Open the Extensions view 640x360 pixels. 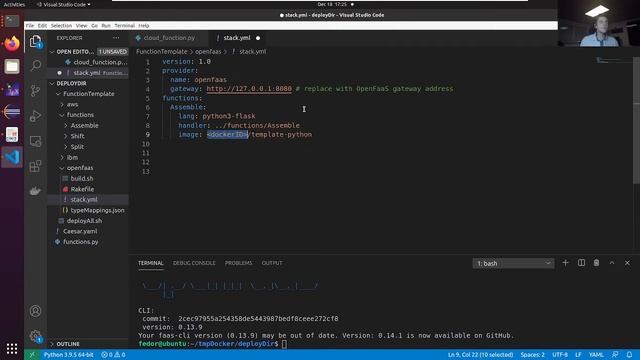[36, 166]
